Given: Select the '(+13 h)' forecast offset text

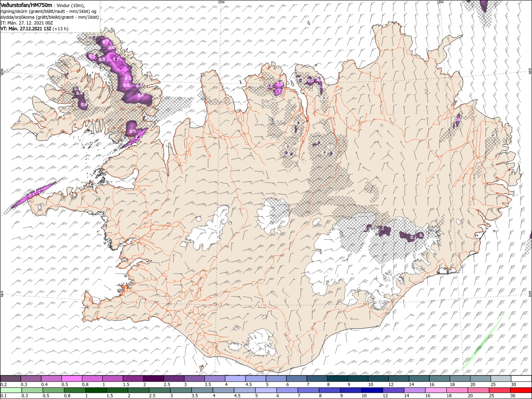Looking at the screenshot, I should coord(60,29).
